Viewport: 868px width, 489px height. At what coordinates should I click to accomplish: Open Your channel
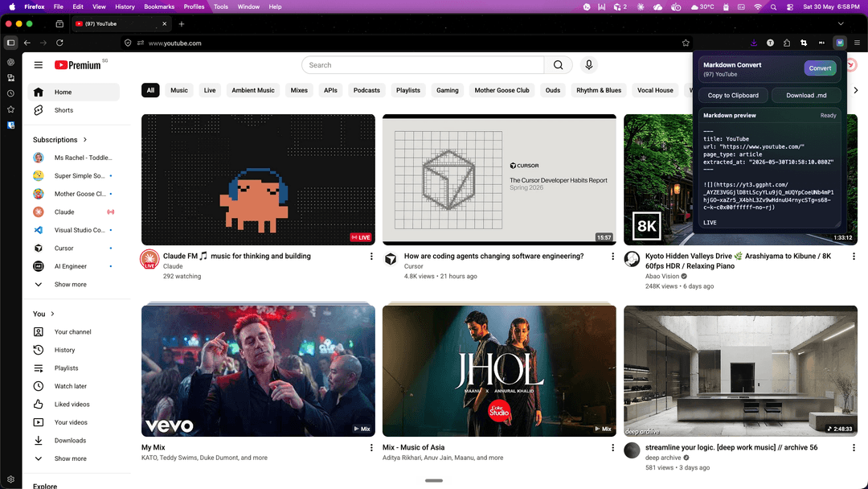74,331
